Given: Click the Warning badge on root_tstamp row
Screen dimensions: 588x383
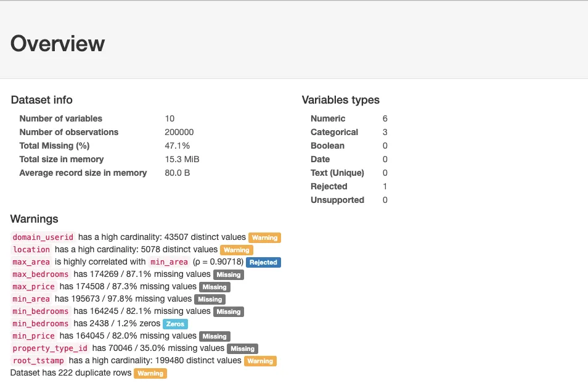Looking at the screenshot, I should pyautogui.click(x=260, y=361).
